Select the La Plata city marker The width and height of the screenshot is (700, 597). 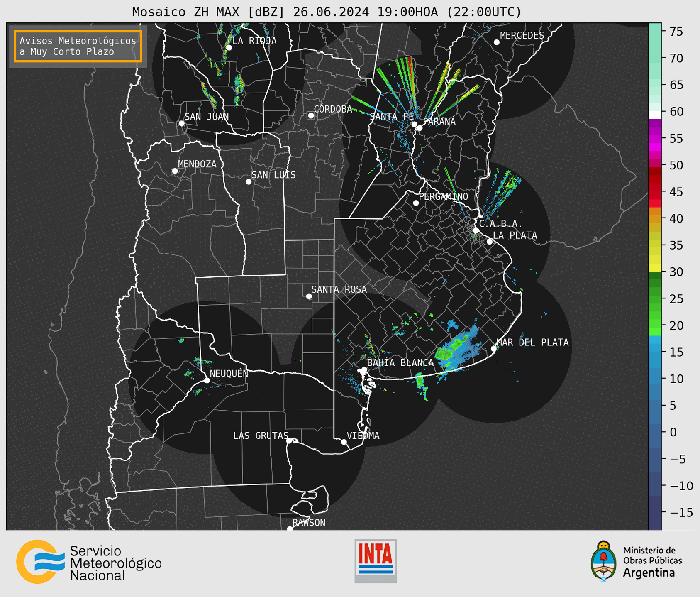click(x=490, y=242)
